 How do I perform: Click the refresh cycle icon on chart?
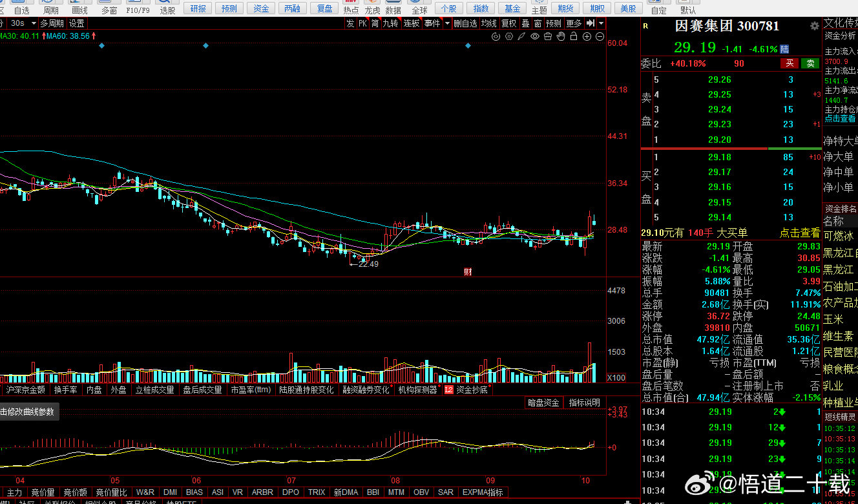(x=496, y=37)
